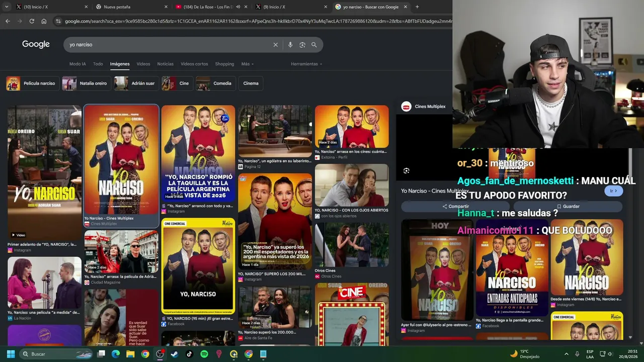Image resolution: width=644 pixels, height=362 pixels.
Task: Clear the Google search box text
Action: point(275,45)
